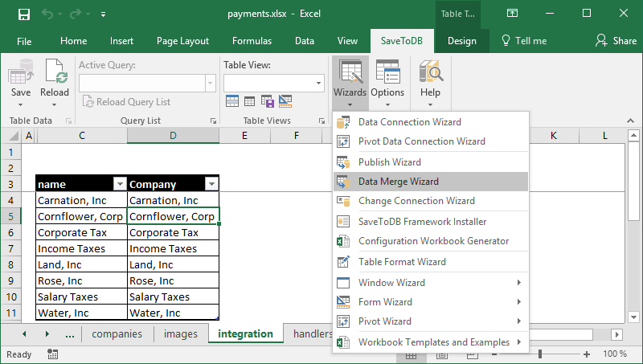Click the zoom slider handle

tap(540, 354)
